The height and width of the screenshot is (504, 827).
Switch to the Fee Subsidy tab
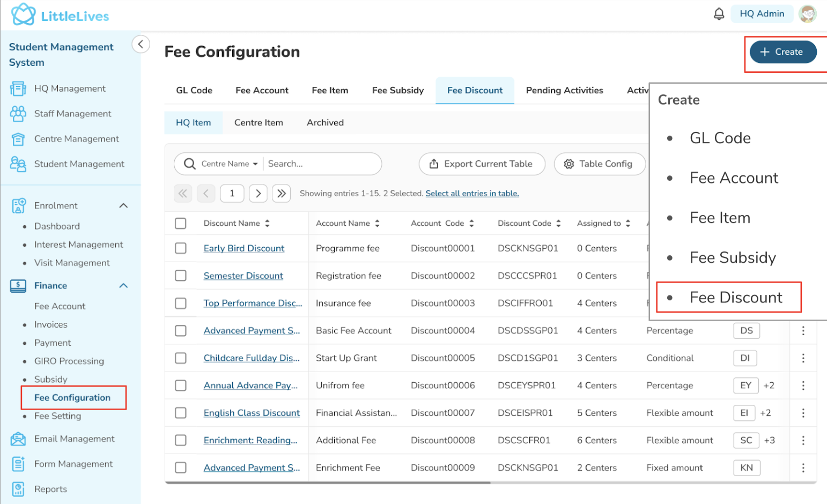(x=397, y=91)
